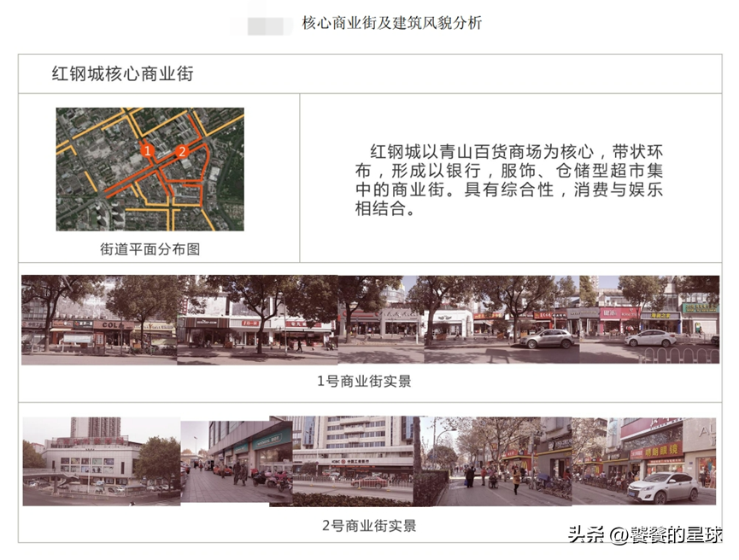Click the blurred block before the title
Viewport: 739px width, 560px height.
click(x=270, y=25)
